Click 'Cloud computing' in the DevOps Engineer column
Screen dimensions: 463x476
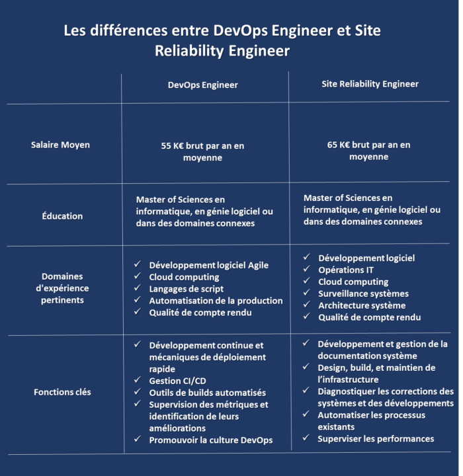pos(184,277)
